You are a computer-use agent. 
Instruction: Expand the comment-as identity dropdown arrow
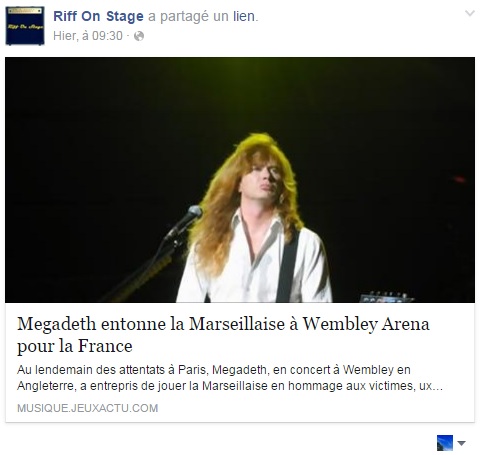462,443
